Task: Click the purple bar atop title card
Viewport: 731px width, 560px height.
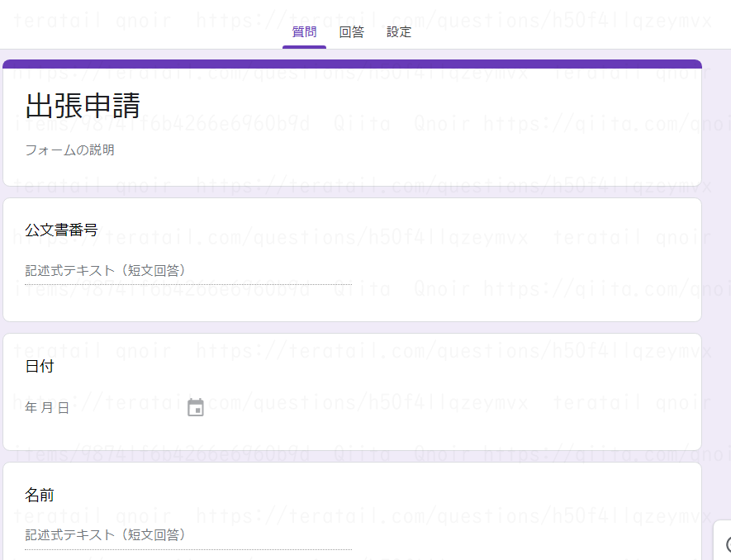Action: tap(352, 64)
